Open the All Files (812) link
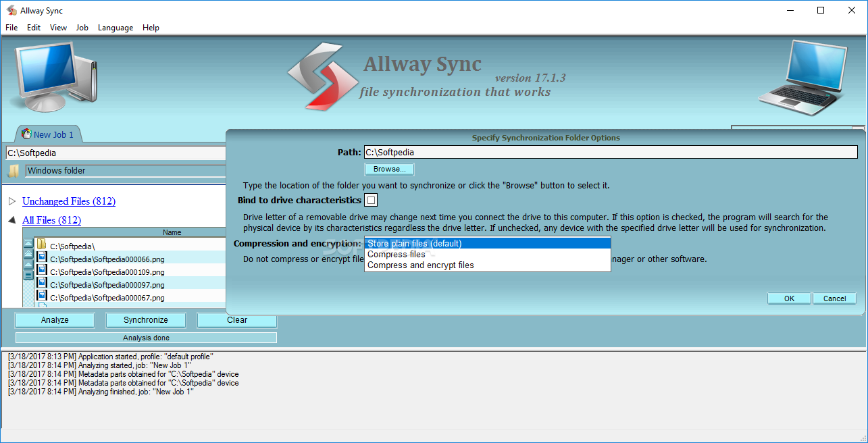Viewport: 868px width, 443px height. point(51,220)
